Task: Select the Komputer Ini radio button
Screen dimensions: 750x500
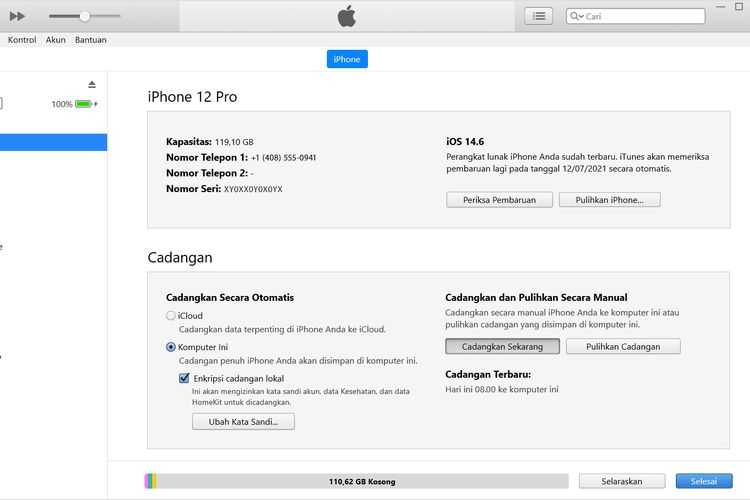Action: pyautogui.click(x=171, y=347)
